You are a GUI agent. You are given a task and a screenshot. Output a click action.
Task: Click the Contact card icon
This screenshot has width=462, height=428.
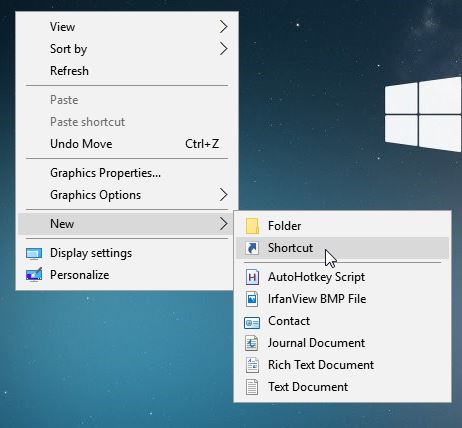click(252, 323)
